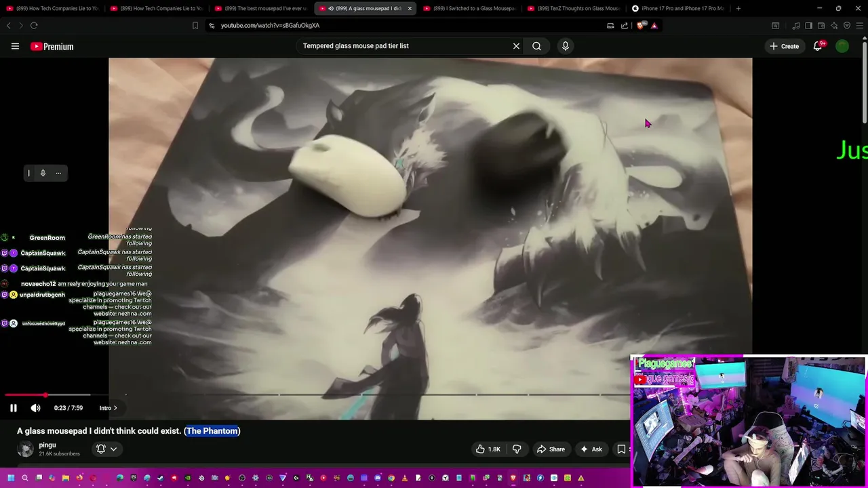
Task: Click unpaidrutbgcnh chat username
Action: point(42,295)
